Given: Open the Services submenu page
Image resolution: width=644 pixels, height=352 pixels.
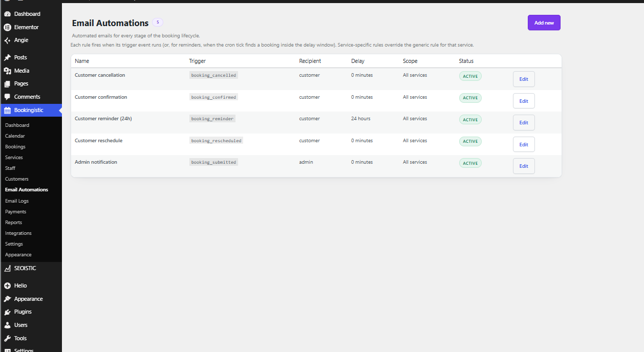Looking at the screenshot, I should point(14,158).
